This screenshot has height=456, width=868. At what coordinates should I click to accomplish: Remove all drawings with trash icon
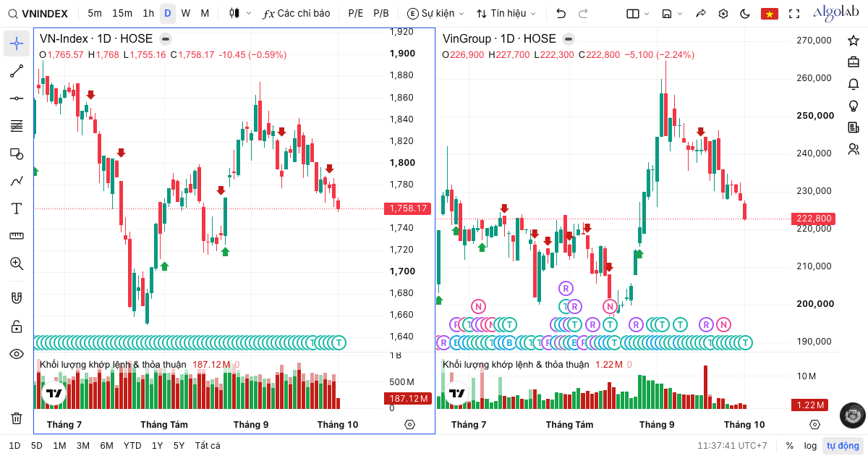point(17,418)
